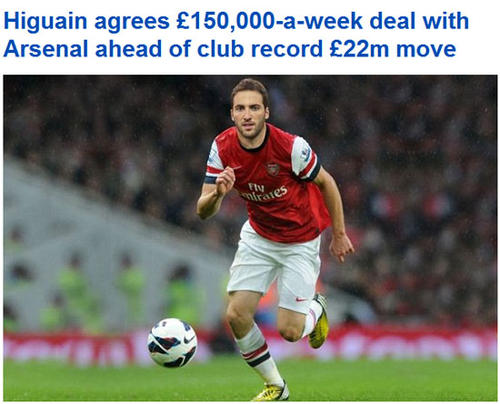This screenshot has height=404, width=500.
Task: Click the player's clenched fist near his chest
Action: pyautogui.click(x=226, y=180)
